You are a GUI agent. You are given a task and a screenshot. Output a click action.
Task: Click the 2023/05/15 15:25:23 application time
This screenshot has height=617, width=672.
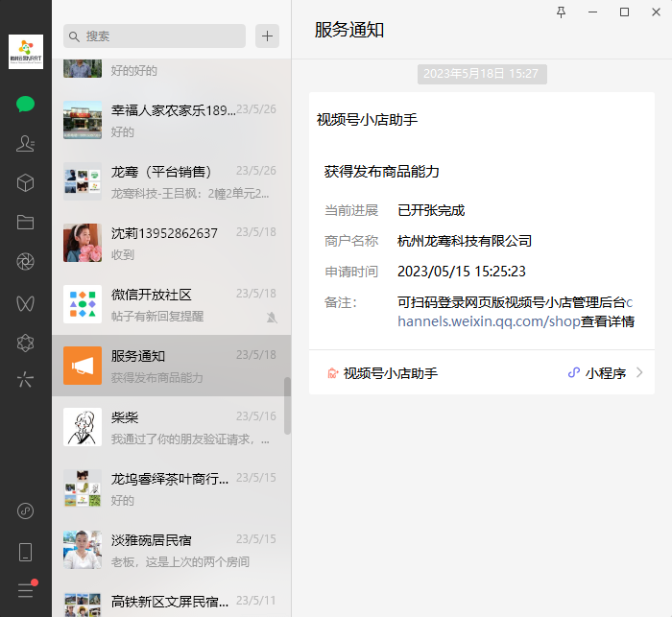(x=462, y=272)
